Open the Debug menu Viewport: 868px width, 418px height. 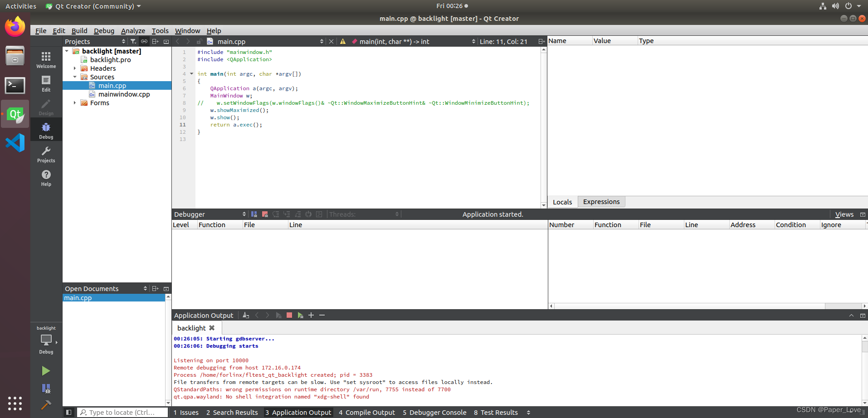click(104, 30)
